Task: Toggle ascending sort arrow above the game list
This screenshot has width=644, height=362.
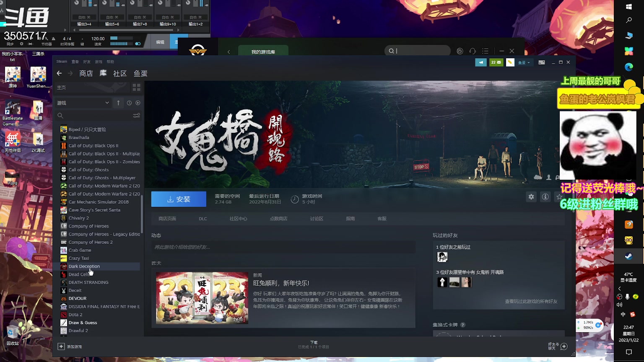Action: 118,103
